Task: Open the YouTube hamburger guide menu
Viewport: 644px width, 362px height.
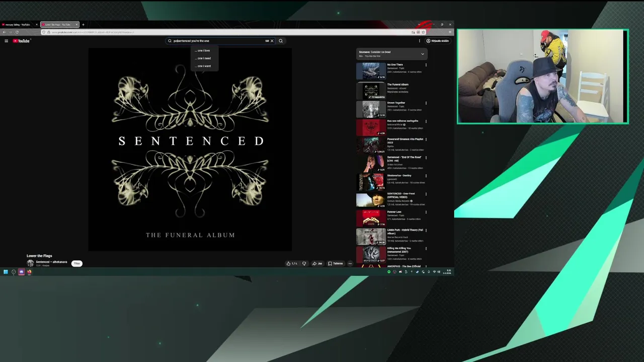Action: (6, 41)
